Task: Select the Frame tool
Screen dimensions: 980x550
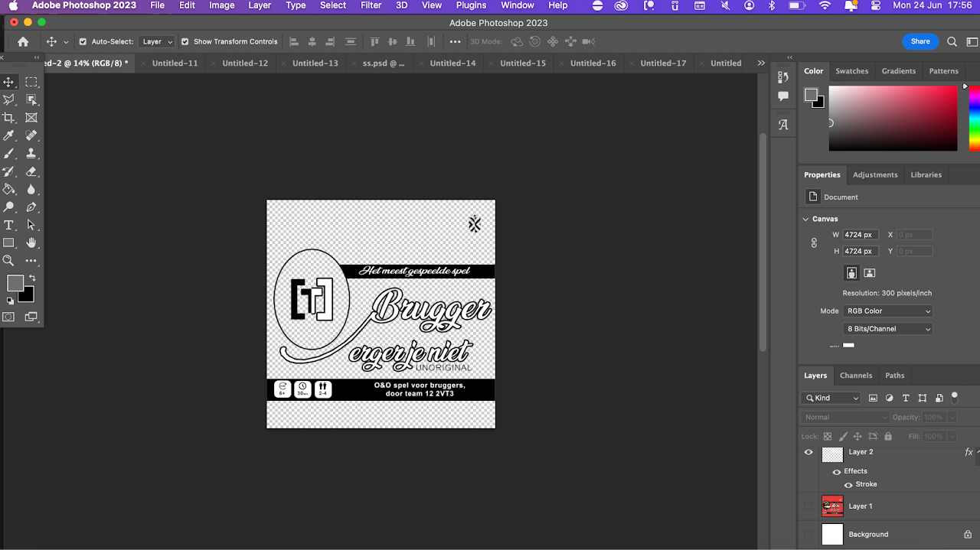Action: tap(31, 118)
